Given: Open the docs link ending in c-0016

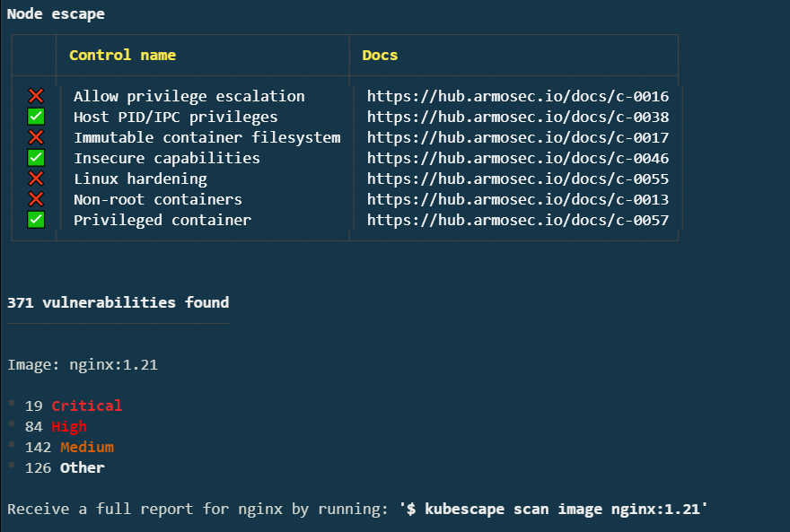Looking at the screenshot, I should point(518,96).
